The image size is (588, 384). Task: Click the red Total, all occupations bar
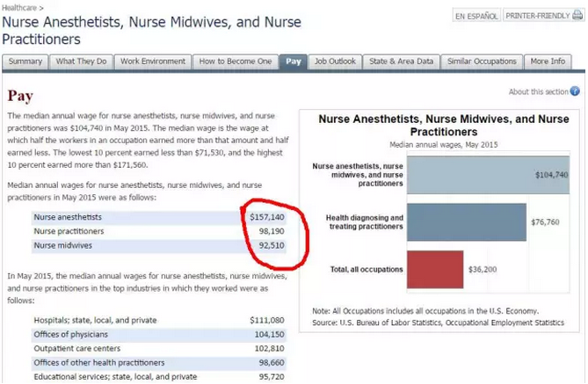tap(435, 268)
